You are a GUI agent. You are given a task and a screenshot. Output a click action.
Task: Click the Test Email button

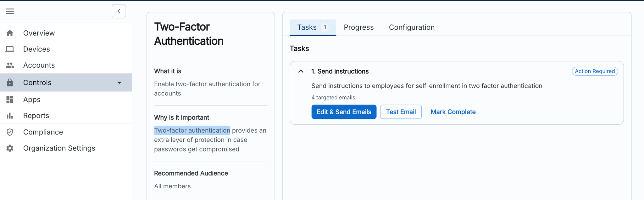click(x=401, y=112)
